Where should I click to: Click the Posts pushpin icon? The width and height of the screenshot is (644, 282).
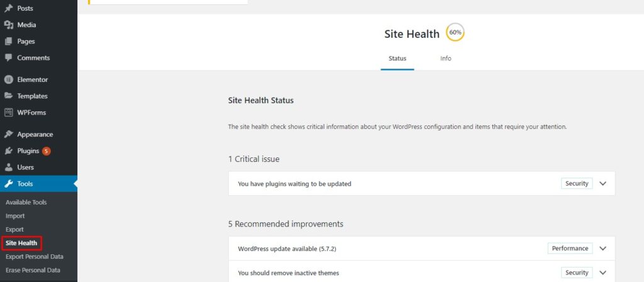[x=8, y=8]
